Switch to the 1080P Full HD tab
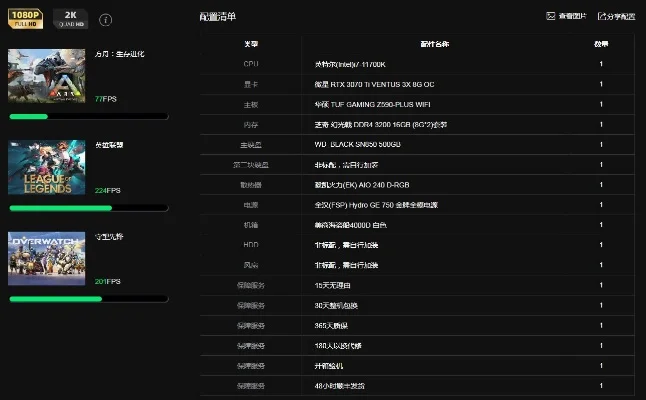The height and width of the screenshot is (400, 646). pos(26,19)
